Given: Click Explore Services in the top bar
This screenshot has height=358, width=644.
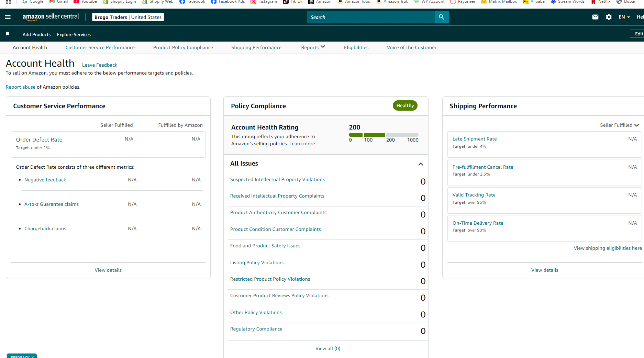Looking at the screenshot, I should pyautogui.click(x=74, y=34).
